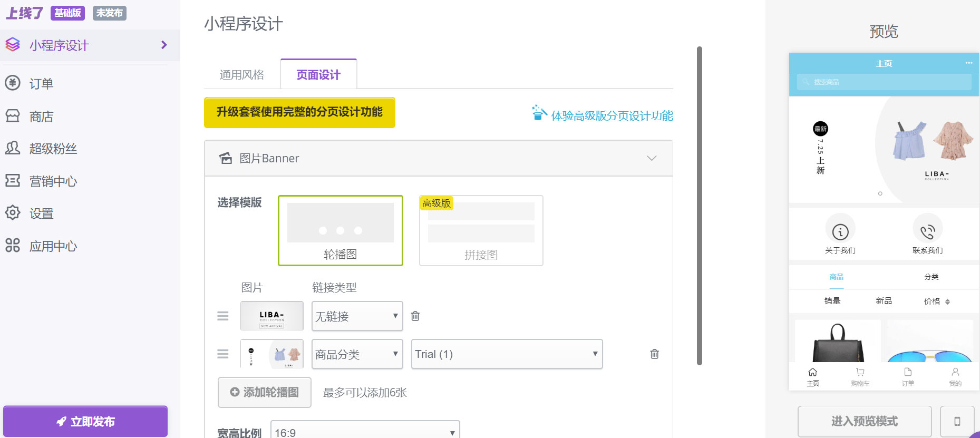Select the 商品 tab in preview

(x=837, y=277)
